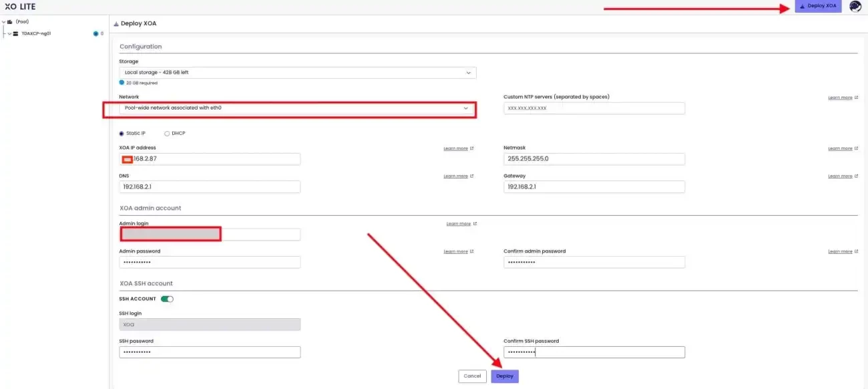Toggle the SSH ACCOUNT switch
The height and width of the screenshot is (389, 868).
click(167, 299)
